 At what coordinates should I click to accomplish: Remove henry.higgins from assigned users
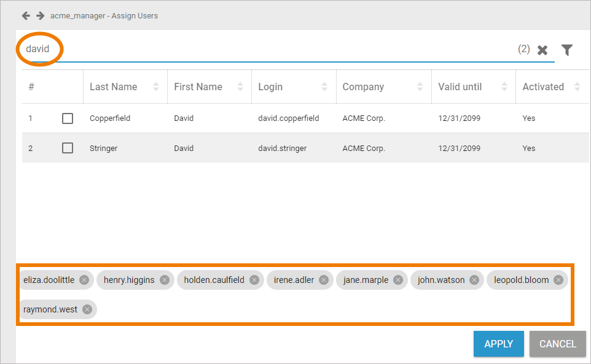(x=165, y=280)
